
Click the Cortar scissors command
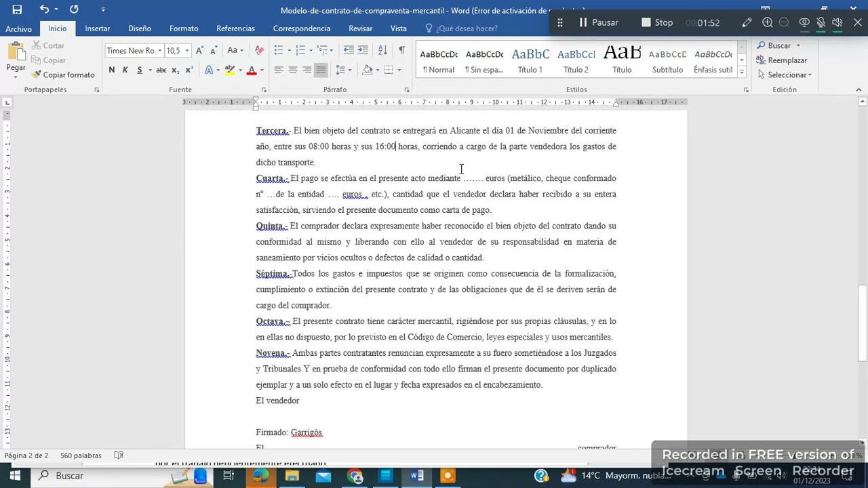47,45
